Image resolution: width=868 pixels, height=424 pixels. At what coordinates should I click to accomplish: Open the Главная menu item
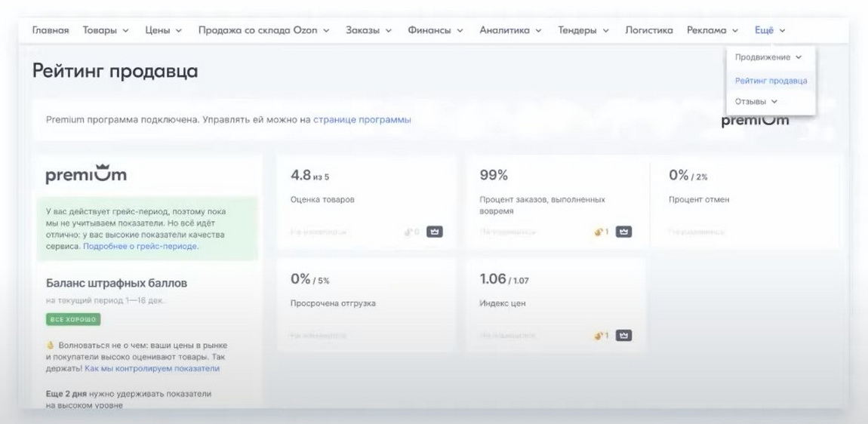pyautogui.click(x=51, y=30)
